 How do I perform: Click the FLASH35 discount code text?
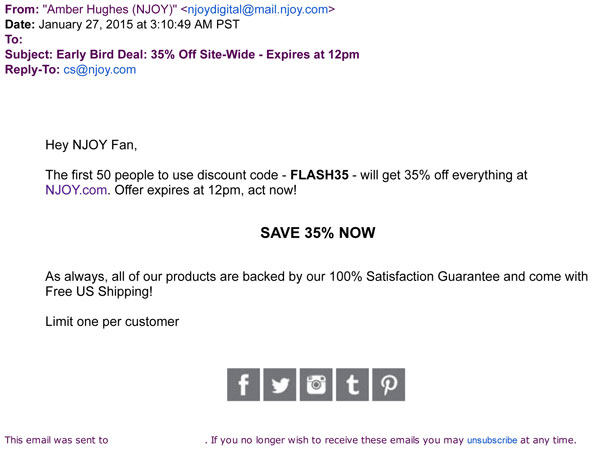[x=319, y=175]
